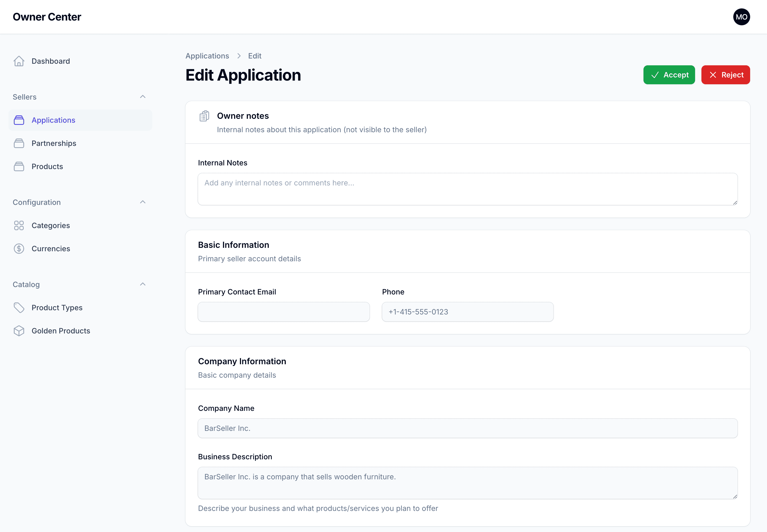Screen dimensions: 767x532
Task: Open Partnerships from sidebar
Action: (x=80, y=143)
